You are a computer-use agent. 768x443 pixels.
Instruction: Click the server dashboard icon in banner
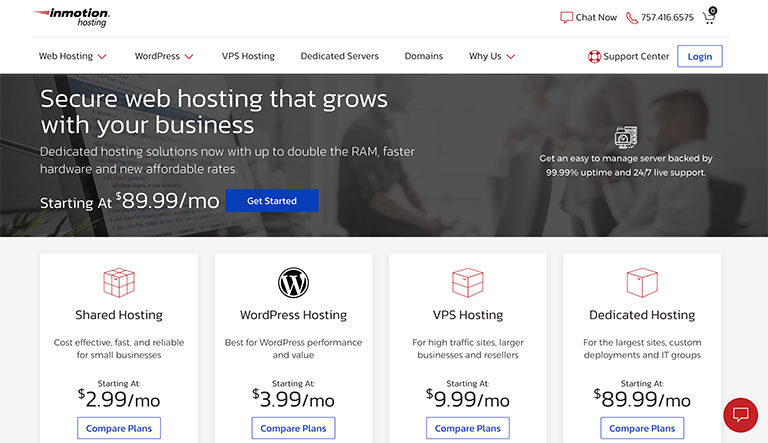point(626,137)
